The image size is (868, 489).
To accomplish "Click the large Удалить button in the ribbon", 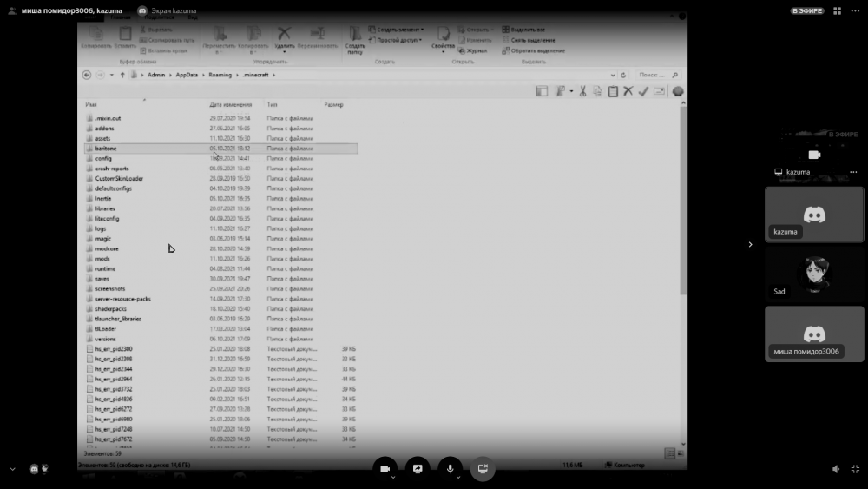I will [284, 39].
